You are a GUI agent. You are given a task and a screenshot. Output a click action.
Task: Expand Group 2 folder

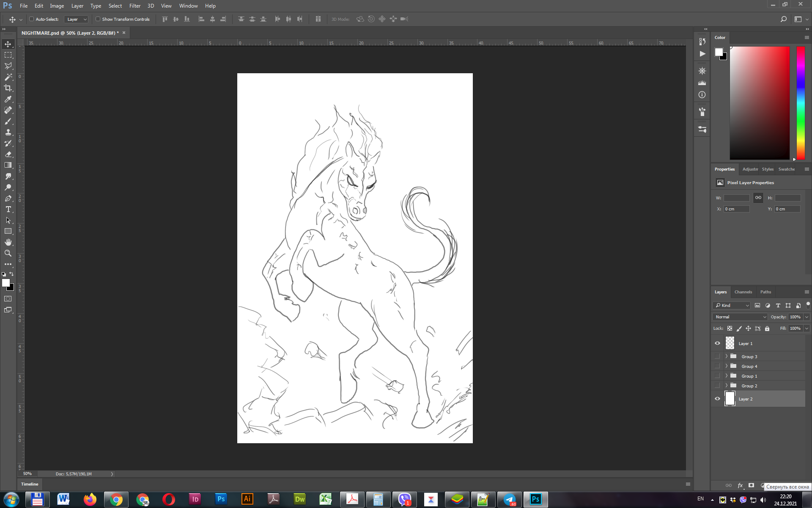727,386
